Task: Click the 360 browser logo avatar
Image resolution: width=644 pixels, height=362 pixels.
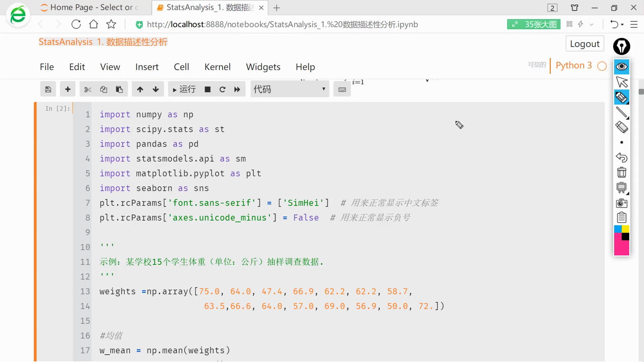Action: pyautogui.click(x=18, y=15)
